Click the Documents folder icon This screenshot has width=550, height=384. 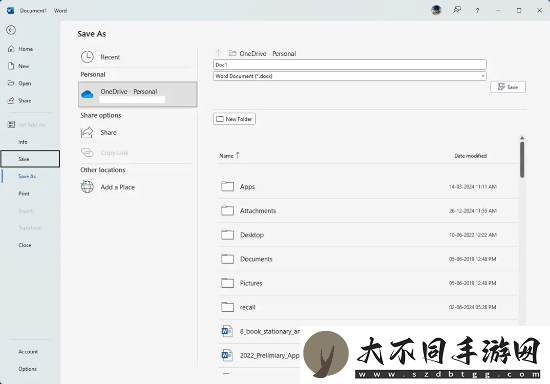[227, 259]
